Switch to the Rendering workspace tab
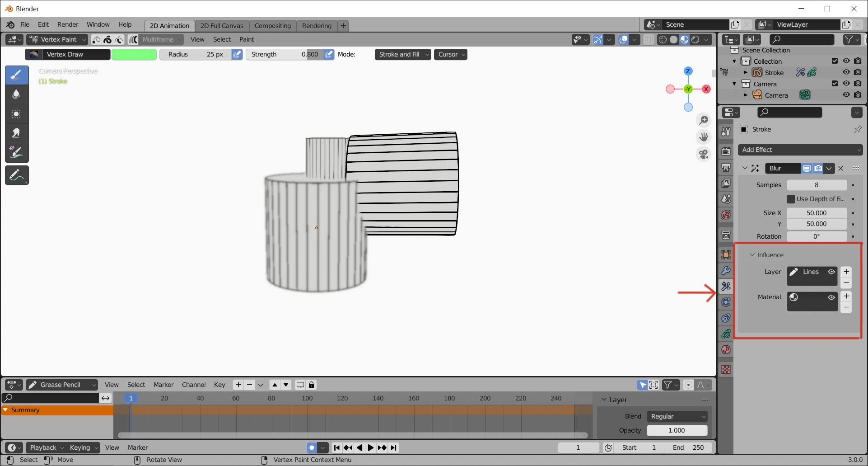This screenshot has height=466, width=868. 317,26
